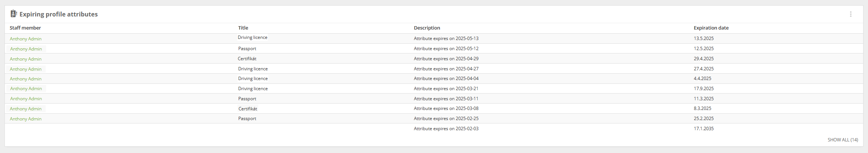Open Anthony Admin in the 17.9.2025 row
The image size is (868, 153).
coord(26,89)
